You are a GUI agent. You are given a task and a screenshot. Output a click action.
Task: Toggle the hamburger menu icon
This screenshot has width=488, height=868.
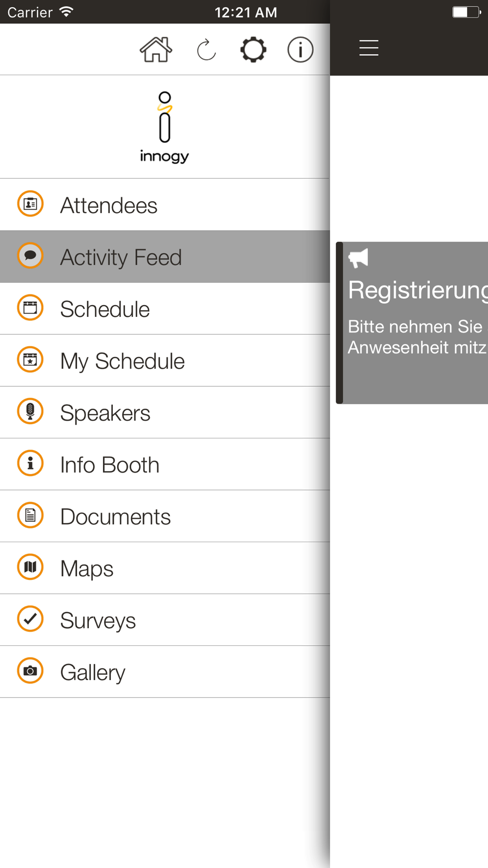(x=369, y=48)
